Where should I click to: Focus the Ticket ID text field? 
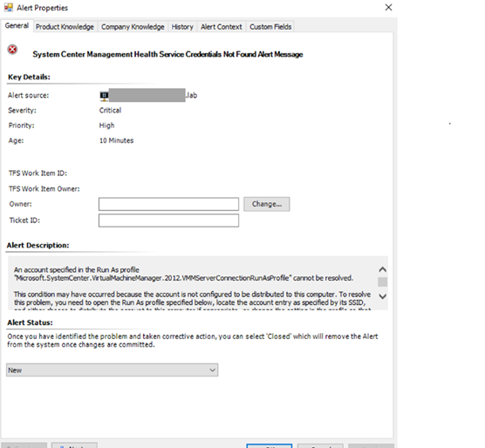click(168, 221)
